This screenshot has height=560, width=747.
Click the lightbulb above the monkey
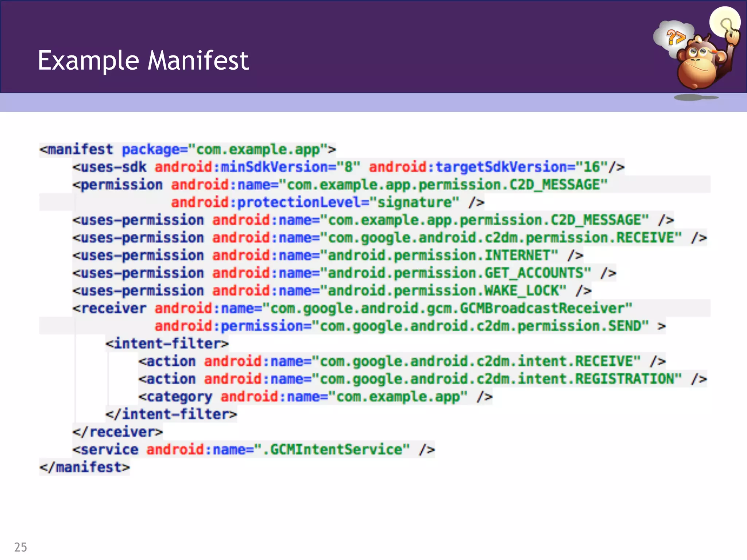(x=725, y=22)
